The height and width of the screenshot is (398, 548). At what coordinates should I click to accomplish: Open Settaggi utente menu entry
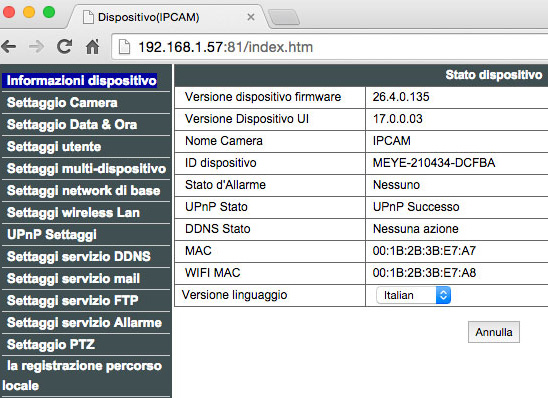click(54, 147)
